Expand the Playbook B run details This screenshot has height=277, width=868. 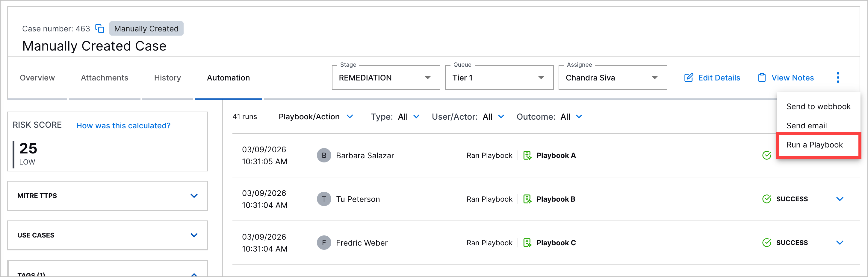[840, 199]
